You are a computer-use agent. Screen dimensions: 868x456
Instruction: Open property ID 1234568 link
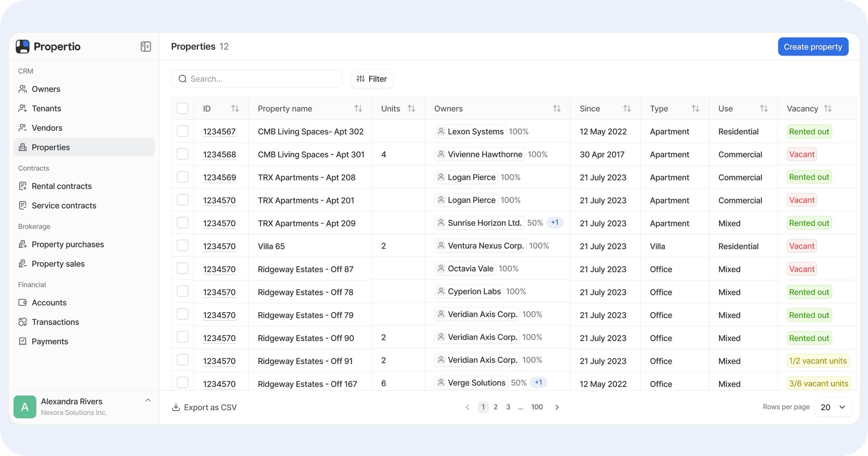click(x=219, y=155)
